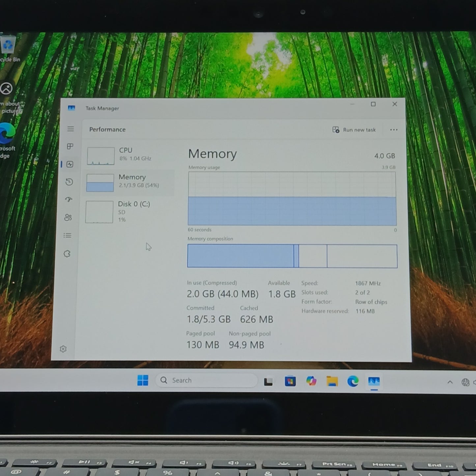Expand the three-dot more options menu
This screenshot has width=476, height=476.
[x=394, y=130]
